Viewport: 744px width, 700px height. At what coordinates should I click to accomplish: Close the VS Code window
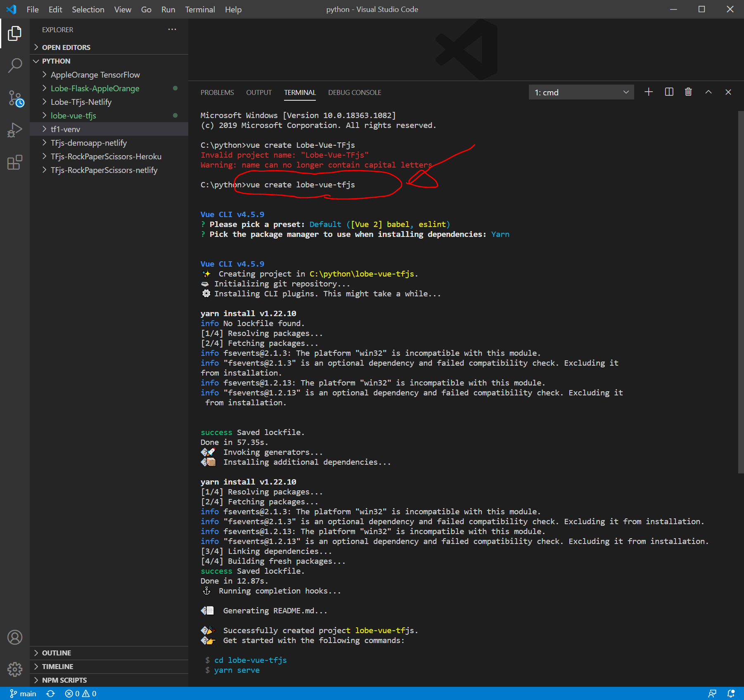730,9
